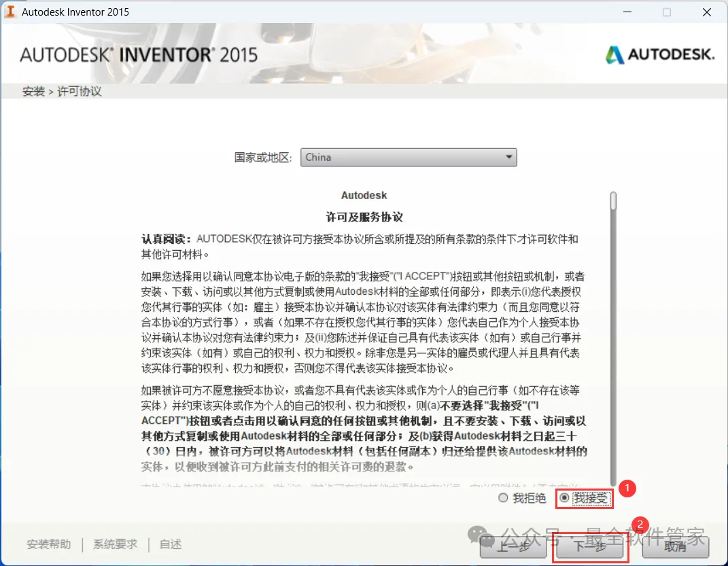Select the 我拒绝 (I Reject) radio button

(503, 498)
